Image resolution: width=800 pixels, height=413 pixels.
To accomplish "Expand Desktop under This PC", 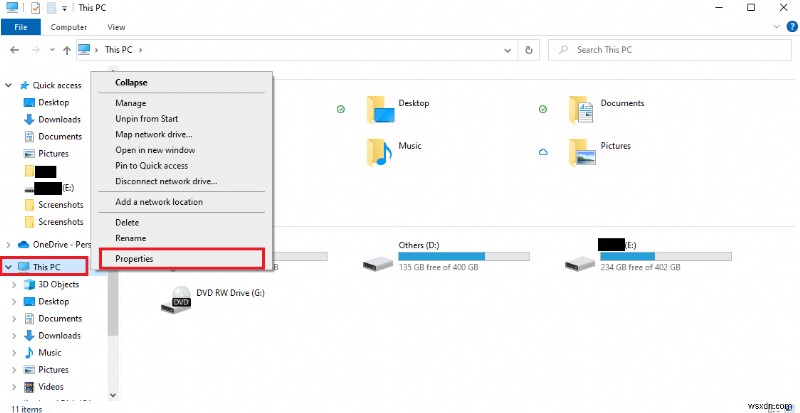I will 14,302.
